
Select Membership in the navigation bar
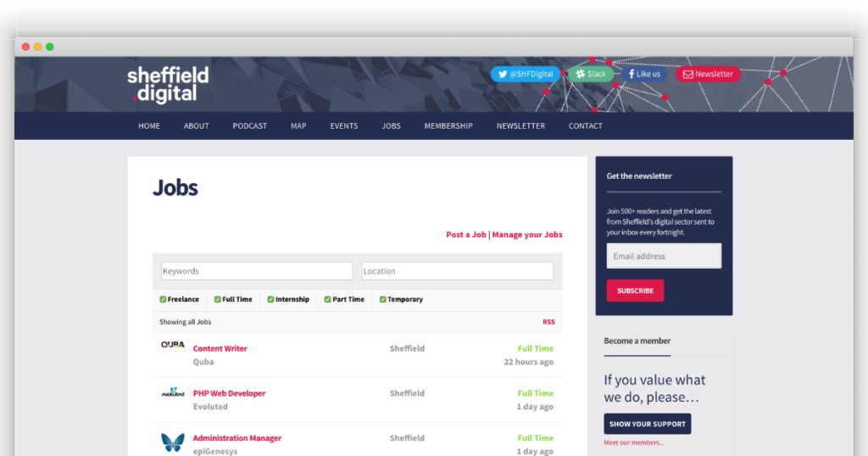tap(448, 126)
